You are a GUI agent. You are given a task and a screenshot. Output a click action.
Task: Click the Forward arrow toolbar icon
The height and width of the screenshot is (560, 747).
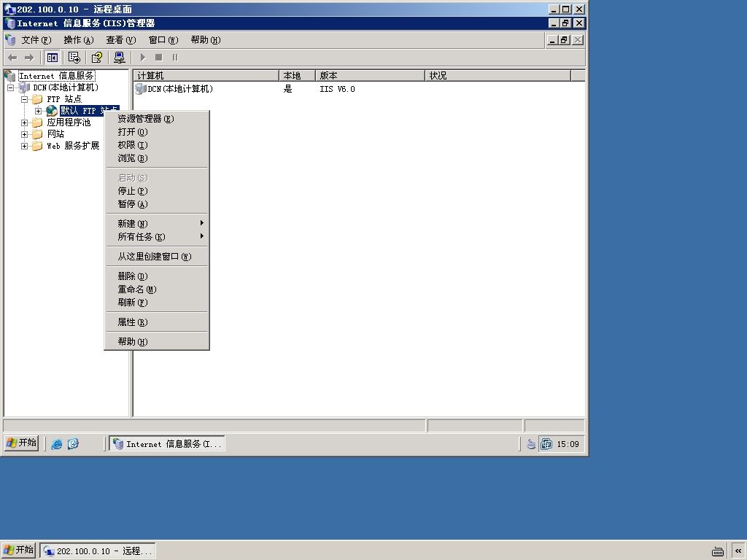[29, 58]
